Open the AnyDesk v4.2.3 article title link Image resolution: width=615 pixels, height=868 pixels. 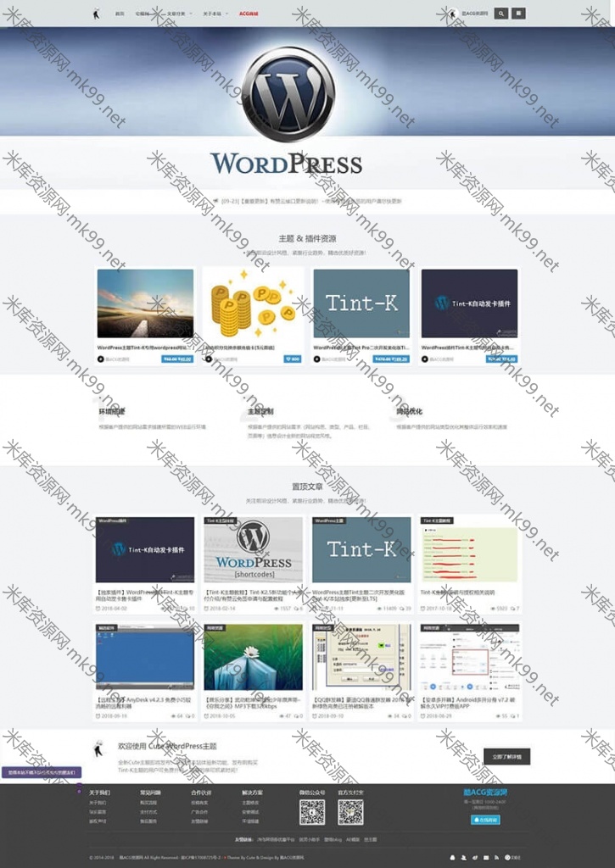(144, 703)
